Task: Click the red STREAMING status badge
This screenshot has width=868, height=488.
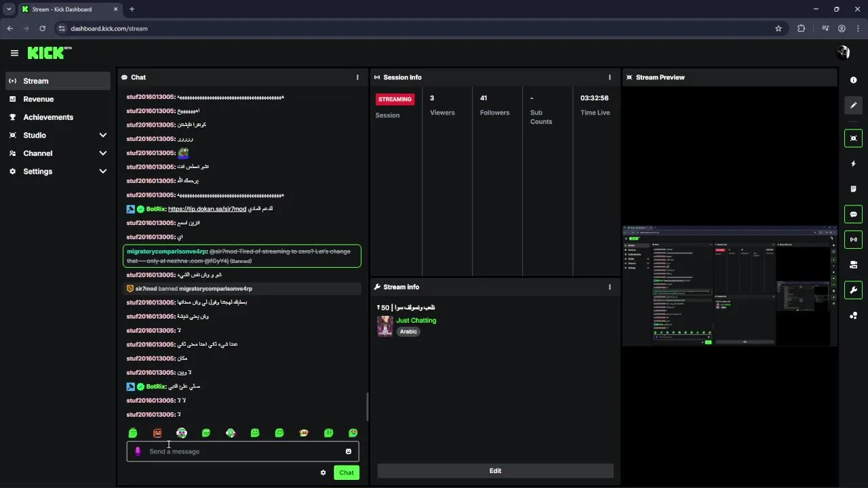Action: pos(395,99)
